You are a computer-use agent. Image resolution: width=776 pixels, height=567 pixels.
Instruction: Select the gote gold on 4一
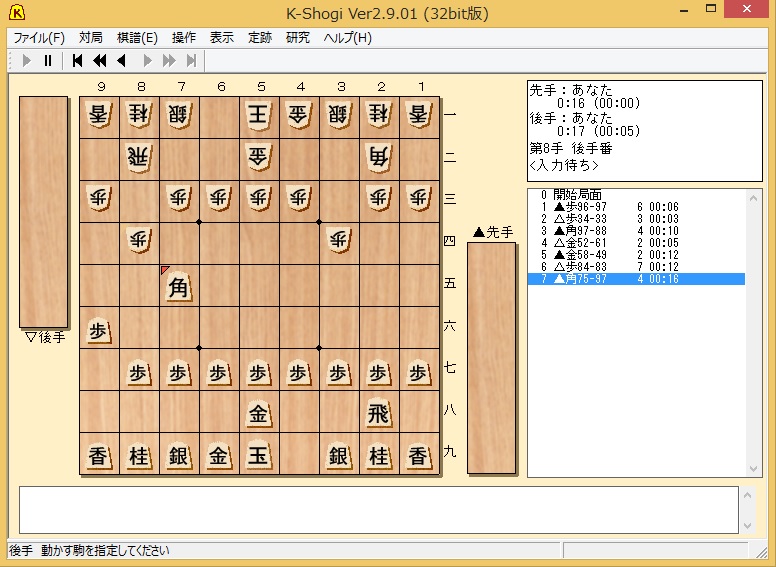(x=299, y=117)
